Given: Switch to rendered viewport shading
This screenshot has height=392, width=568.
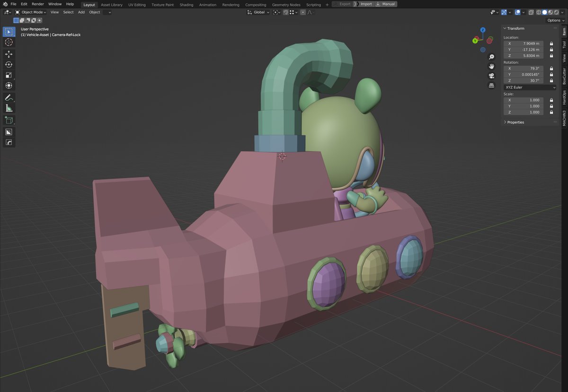Looking at the screenshot, I should click(556, 12).
